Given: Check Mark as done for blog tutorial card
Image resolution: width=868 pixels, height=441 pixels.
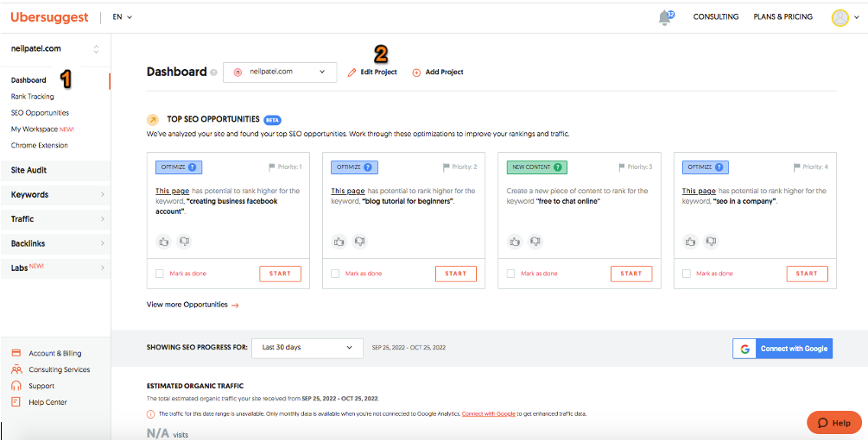Looking at the screenshot, I should [x=335, y=274].
